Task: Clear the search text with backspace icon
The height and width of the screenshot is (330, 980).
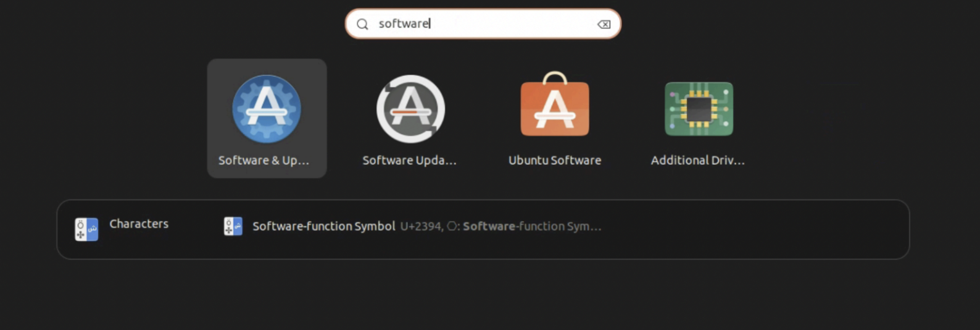Action: tap(604, 24)
